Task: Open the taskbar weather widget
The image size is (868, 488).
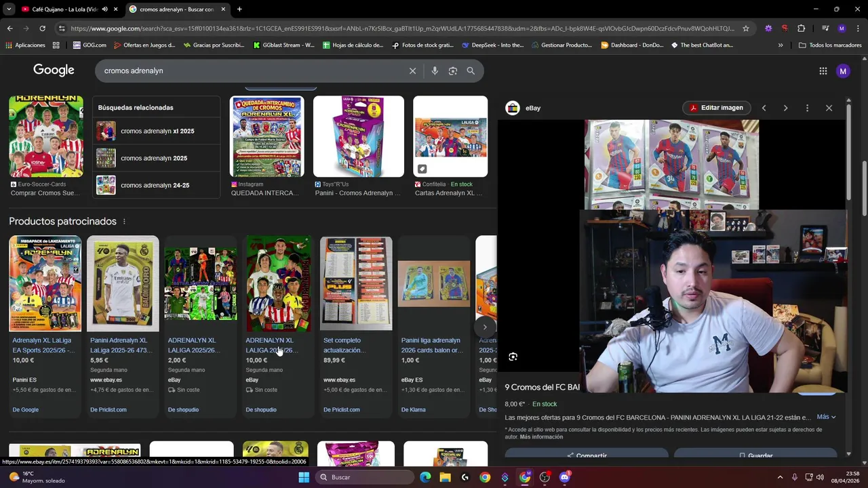Action: (x=37, y=477)
